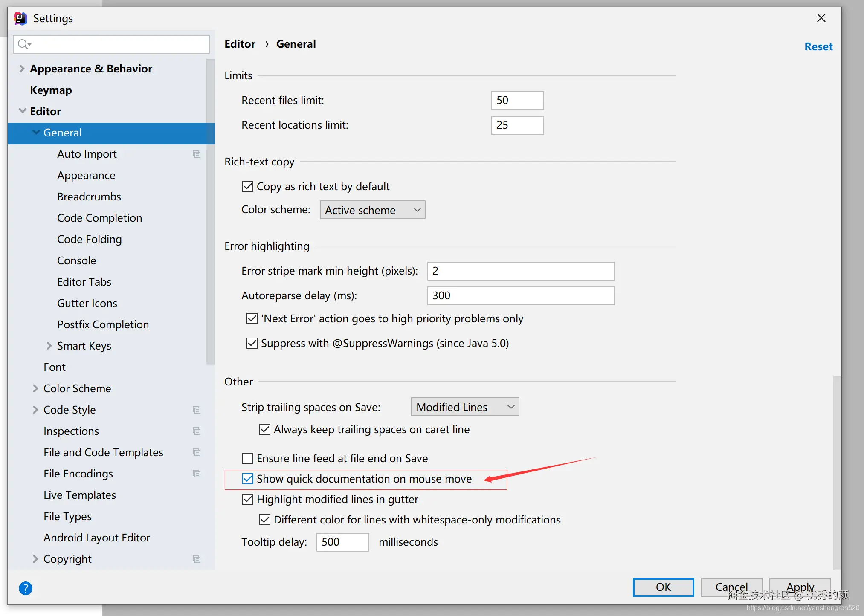Click project-level icon beside File Encodings
This screenshot has height=616, width=864.
[x=197, y=474]
